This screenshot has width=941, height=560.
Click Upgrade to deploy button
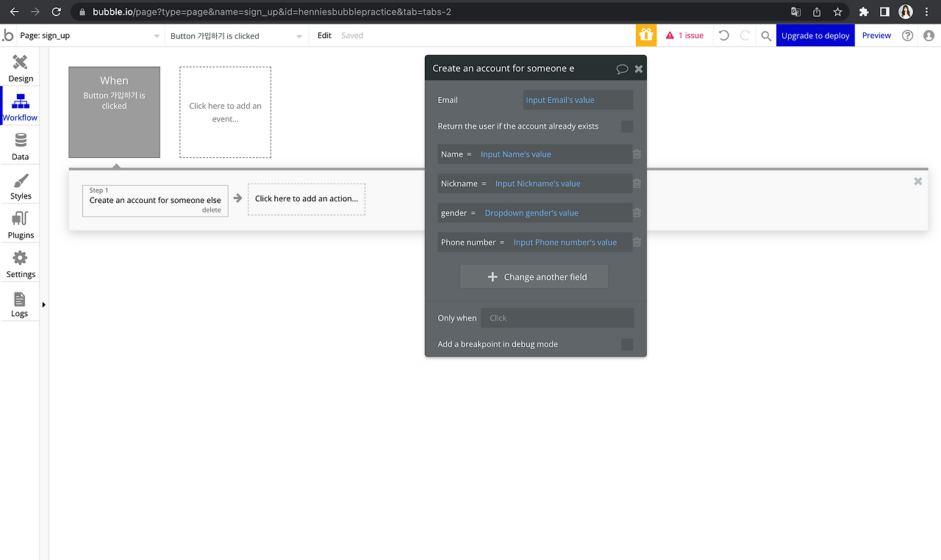(x=815, y=35)
